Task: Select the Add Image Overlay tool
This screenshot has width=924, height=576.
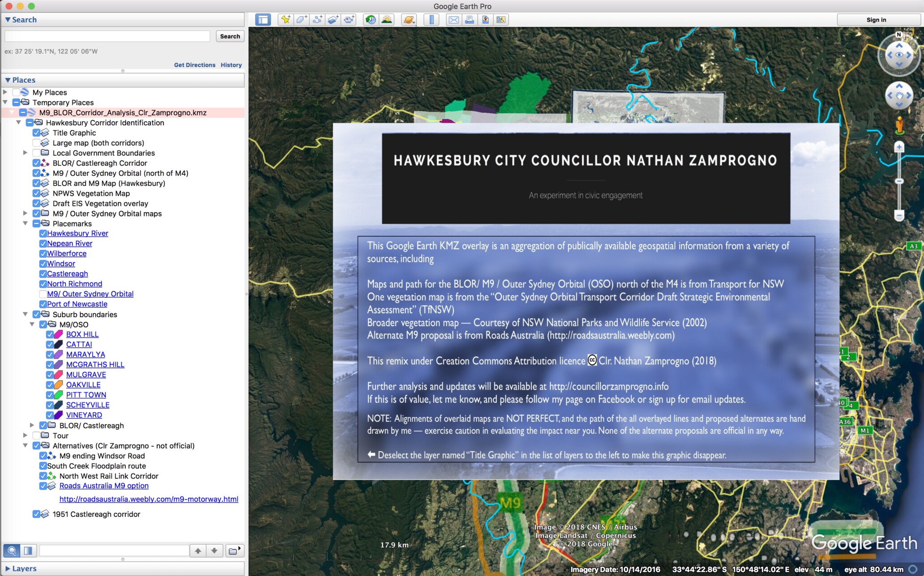Action: [333, 20]
